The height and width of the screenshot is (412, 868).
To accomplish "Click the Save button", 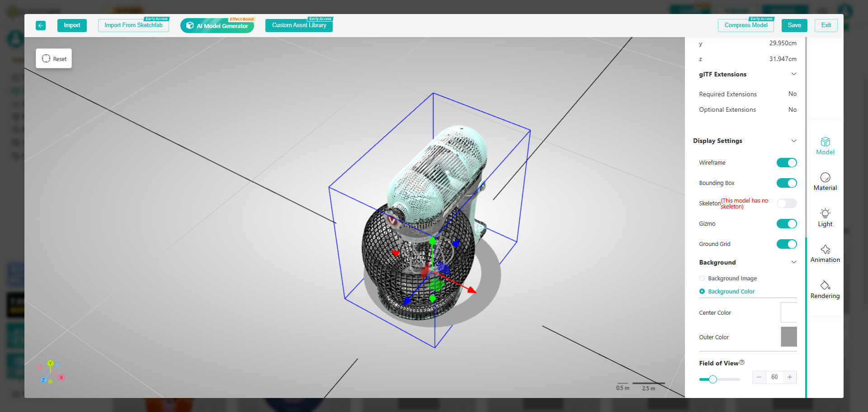I will tap(794, 25).
